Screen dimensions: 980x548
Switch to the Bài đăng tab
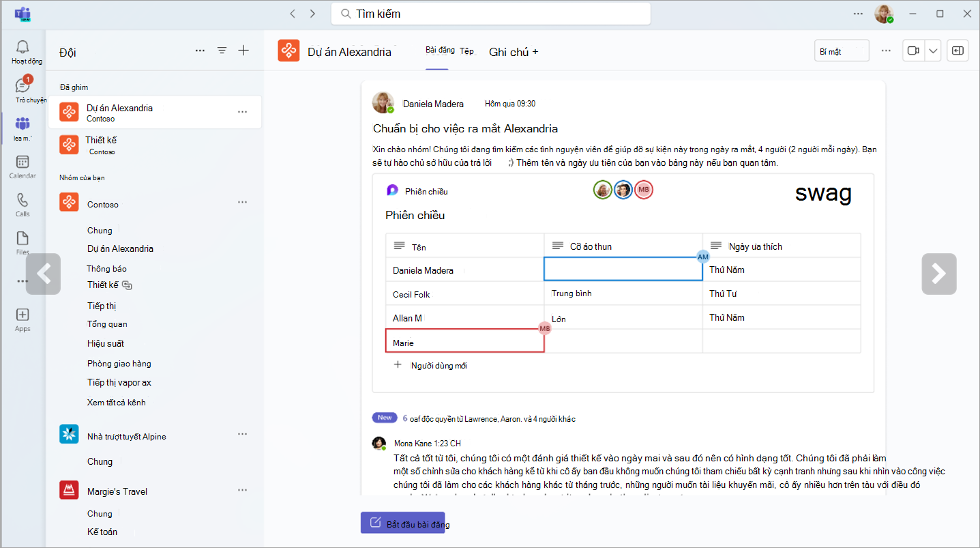pyautogui.click(x=440, y=51)
